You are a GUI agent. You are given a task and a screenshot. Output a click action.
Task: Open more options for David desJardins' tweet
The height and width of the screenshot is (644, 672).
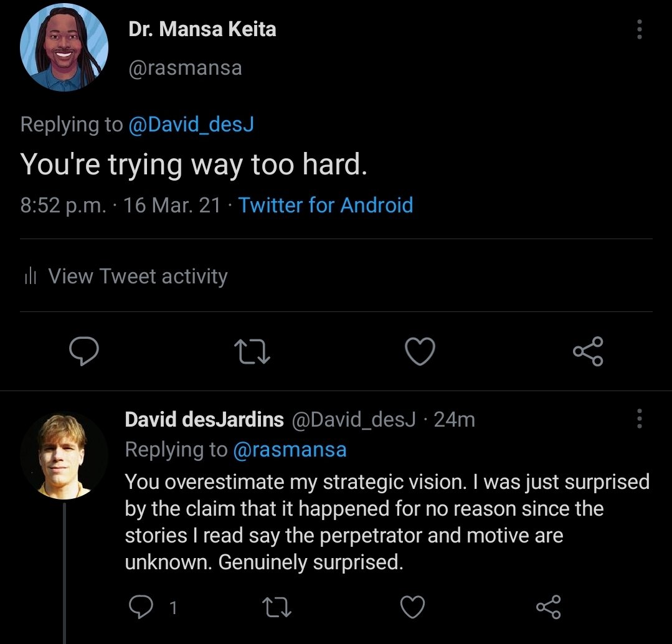pos(638,419)
